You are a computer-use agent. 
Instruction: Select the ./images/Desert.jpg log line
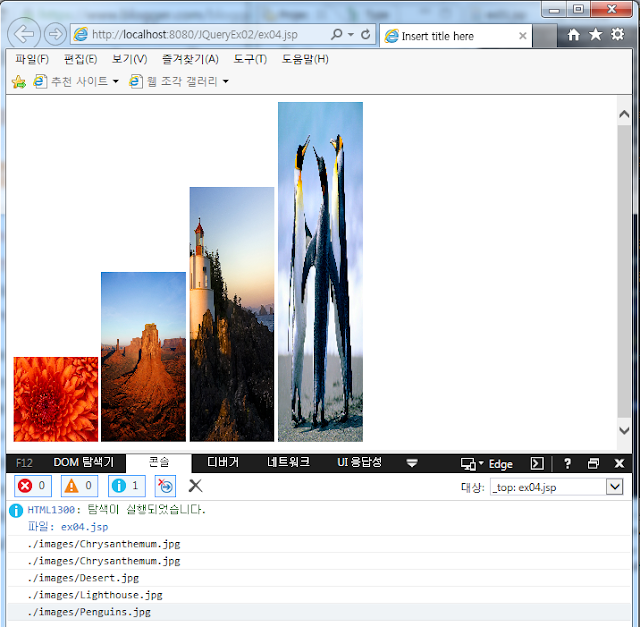pos(83,578)
